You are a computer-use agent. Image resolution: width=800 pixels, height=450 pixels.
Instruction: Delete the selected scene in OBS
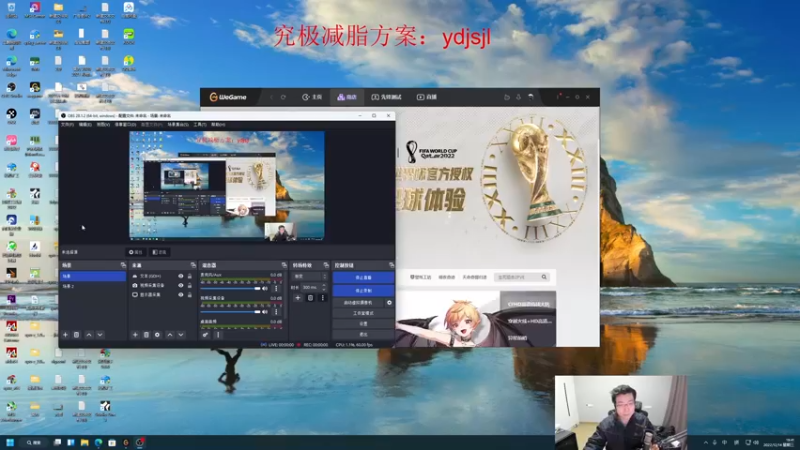(77, 335)
